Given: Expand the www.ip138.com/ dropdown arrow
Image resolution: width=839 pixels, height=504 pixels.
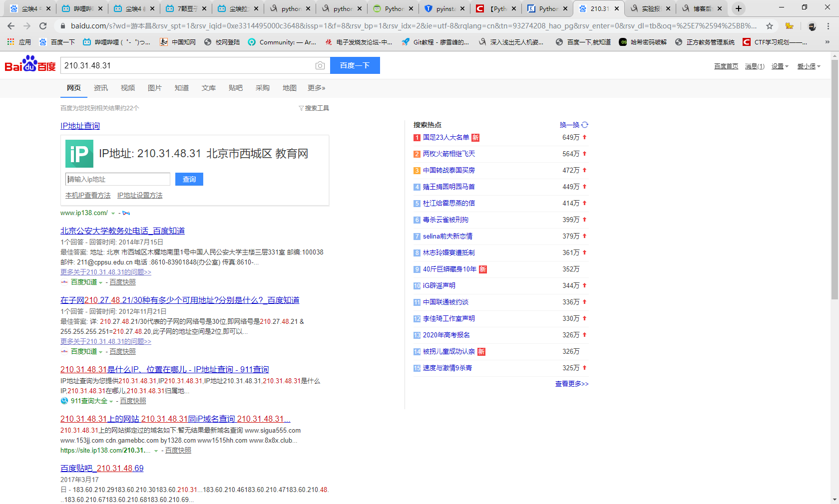Looking at the screenshot, I should coord(113,214).
